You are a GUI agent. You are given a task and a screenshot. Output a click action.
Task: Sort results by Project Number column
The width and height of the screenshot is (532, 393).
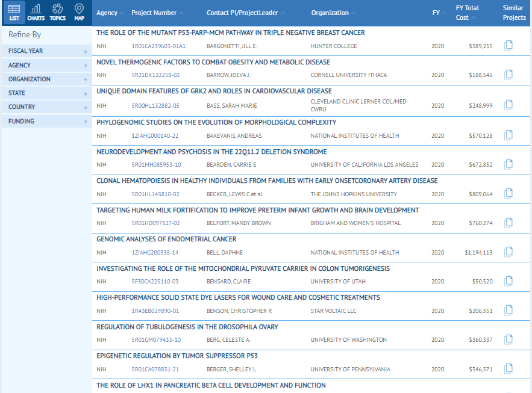pos(157,13)
